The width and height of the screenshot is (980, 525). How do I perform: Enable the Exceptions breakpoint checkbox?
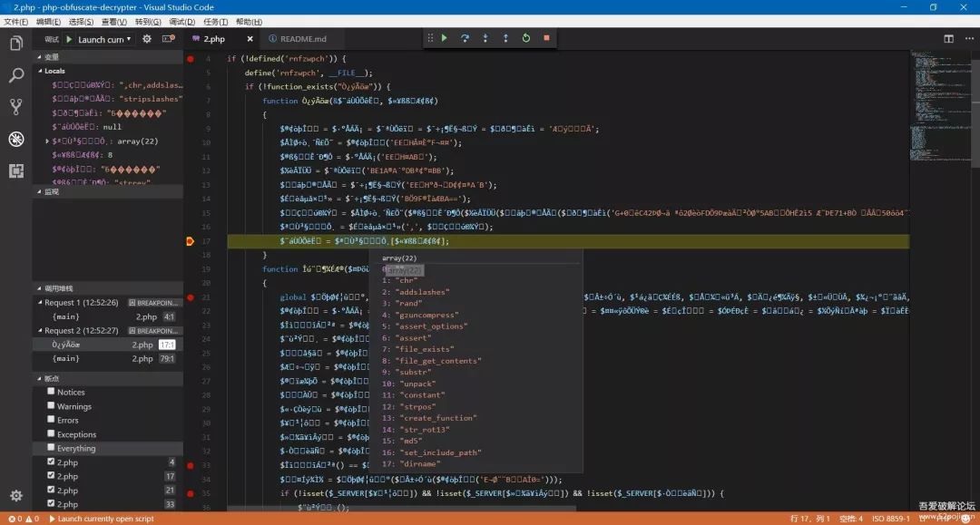point(52,434)
